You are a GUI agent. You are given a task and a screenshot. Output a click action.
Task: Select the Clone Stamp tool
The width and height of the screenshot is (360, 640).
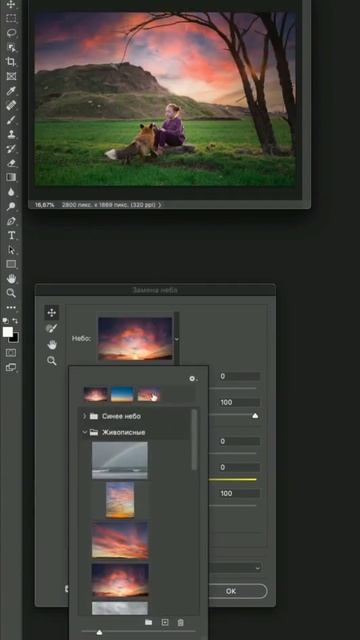pos(11,134)
